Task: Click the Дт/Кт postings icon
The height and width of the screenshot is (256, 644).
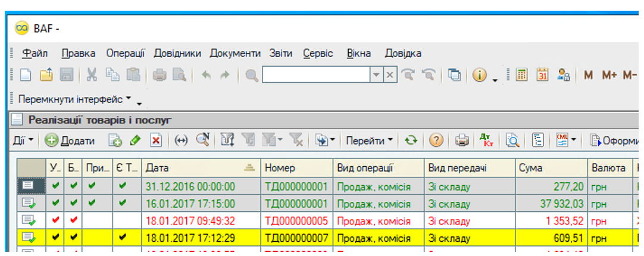Action: [487, 141]
